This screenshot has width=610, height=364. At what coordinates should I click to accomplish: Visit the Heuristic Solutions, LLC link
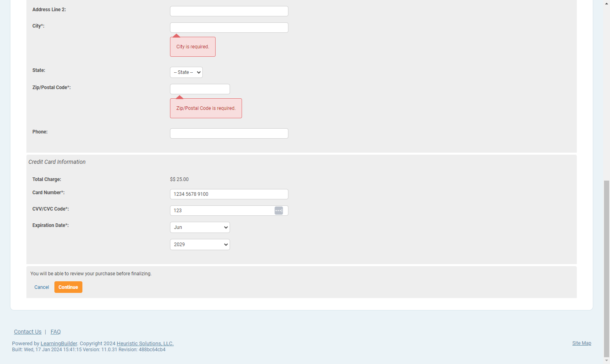point(145,344)
